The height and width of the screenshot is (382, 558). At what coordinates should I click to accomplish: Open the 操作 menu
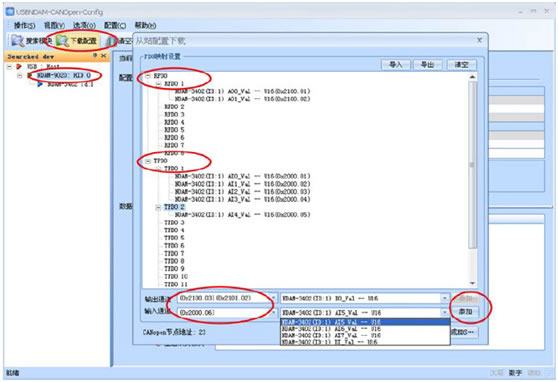coord(25,26)
